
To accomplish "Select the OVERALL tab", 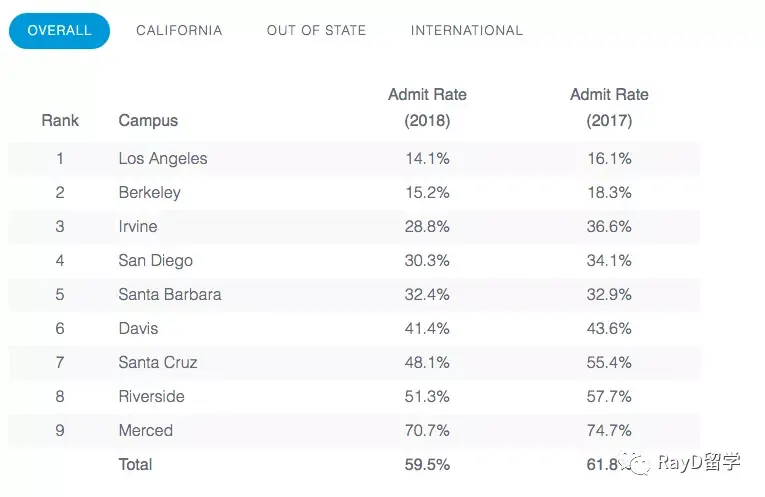I will [59, 31].
